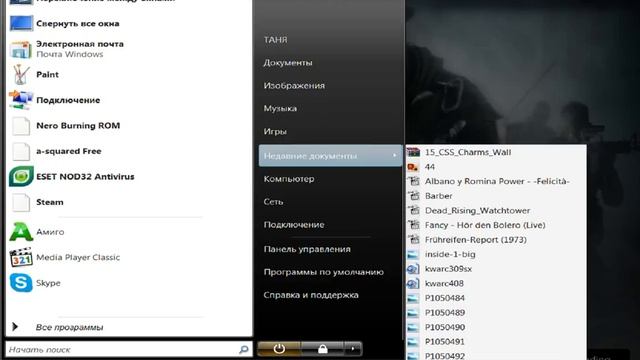Open Подключение in the dark right pane
The image size is (640, 360).
pos(294,224)
